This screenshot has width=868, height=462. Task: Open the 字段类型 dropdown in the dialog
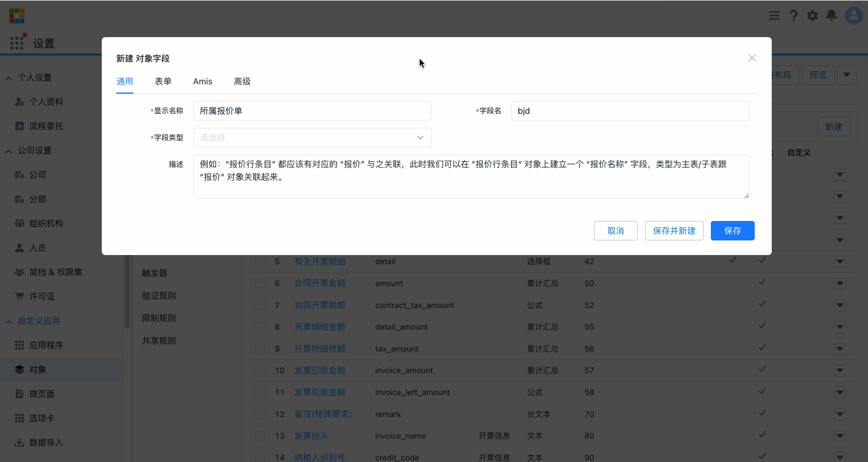312,138
